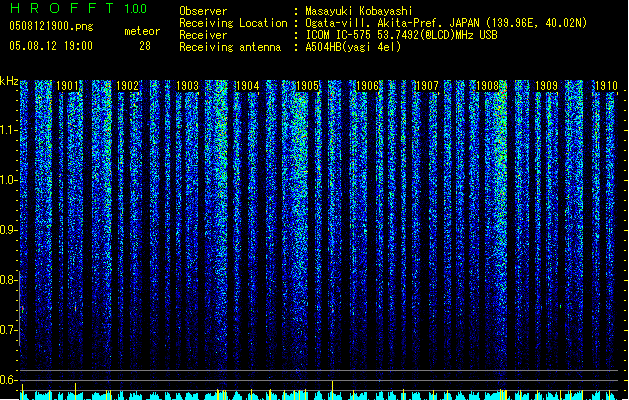Click the 1905 time marker
This screenshot has height=400, width=629.
point(307,86)
